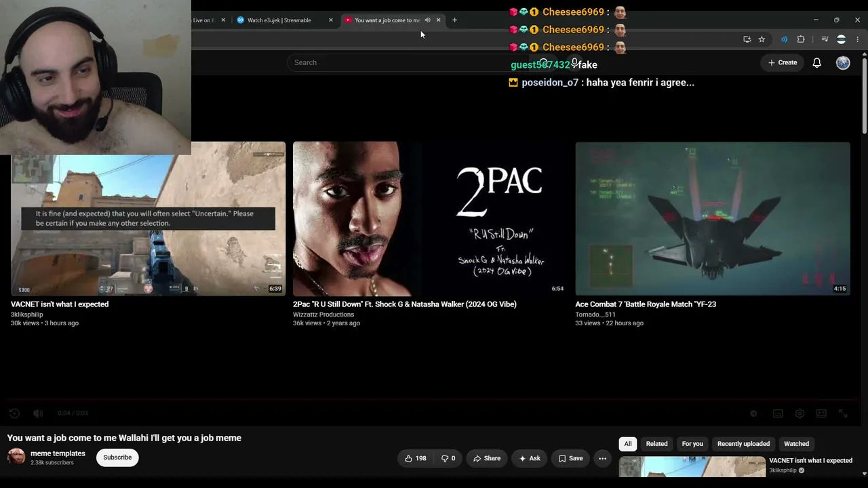Open the media controls playlist icon
This screenshot has height=488, width=868.
tap(825, 39)
